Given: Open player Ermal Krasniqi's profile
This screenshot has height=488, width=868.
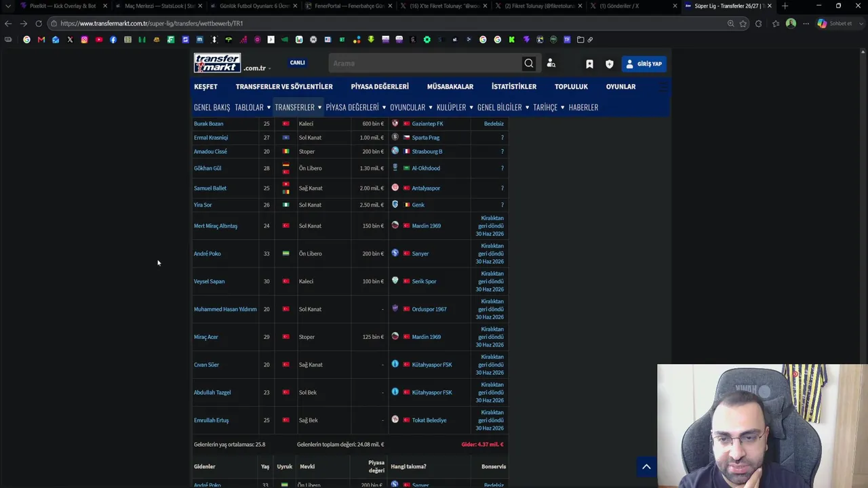Looking at the screenshot, I should [211, 137].
